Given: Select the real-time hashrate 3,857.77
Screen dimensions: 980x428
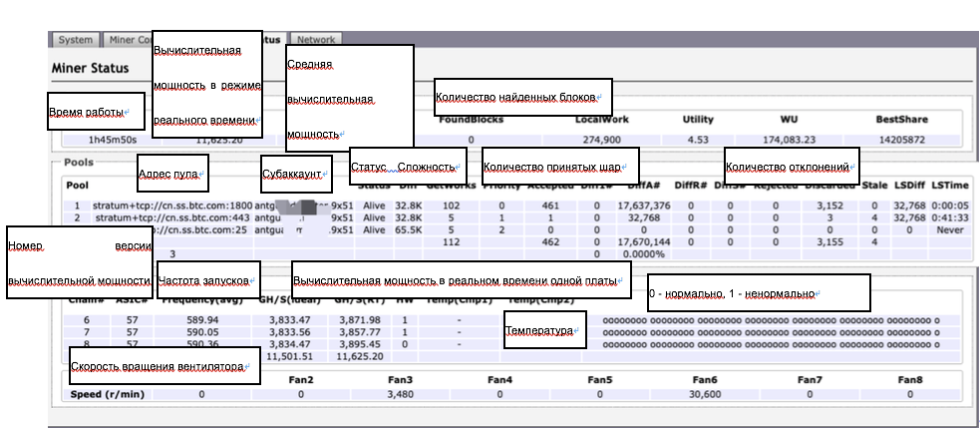Looking at the screenshot, I should tap(360, 332).
